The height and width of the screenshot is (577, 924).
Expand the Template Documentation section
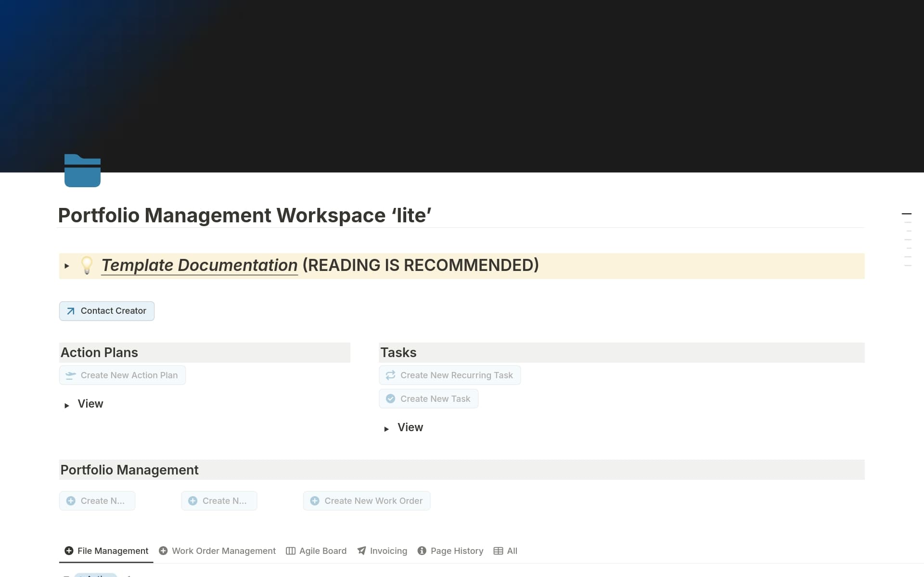click(67, 266)
